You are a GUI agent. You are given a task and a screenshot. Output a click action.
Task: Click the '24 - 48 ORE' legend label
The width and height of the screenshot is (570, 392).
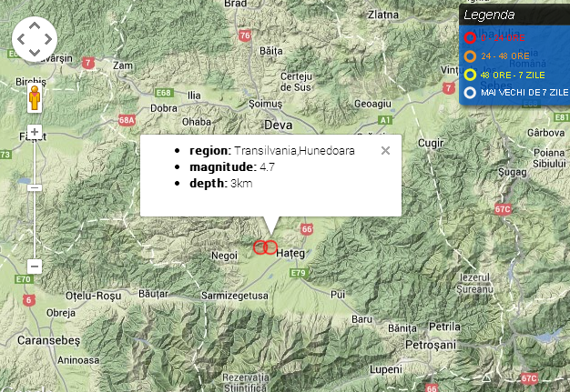(505, 56)
